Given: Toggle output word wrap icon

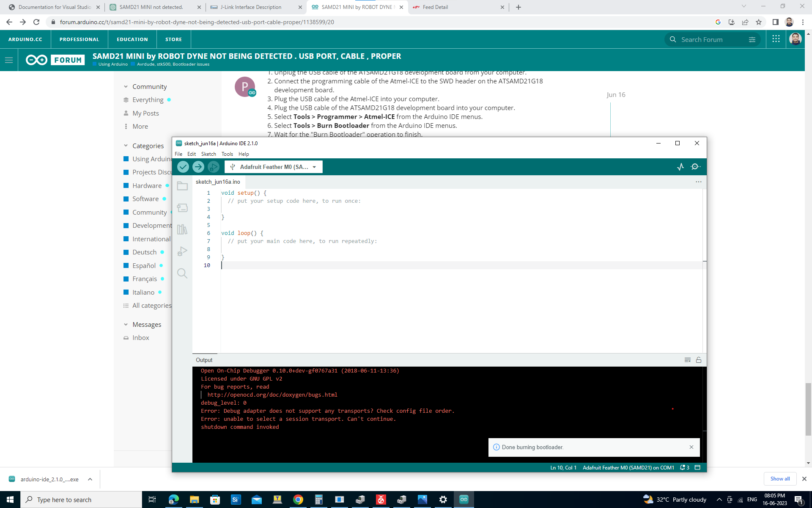Looking at the screenshot, I should (688, 360).
